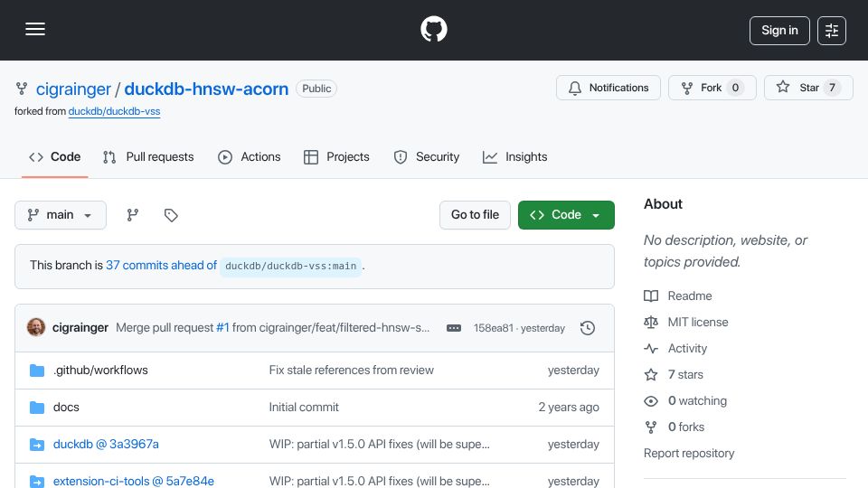Viewport: 868px width, 488px height.
Task: Expand commit message ellipsis button
Action: tap(454, 328)
